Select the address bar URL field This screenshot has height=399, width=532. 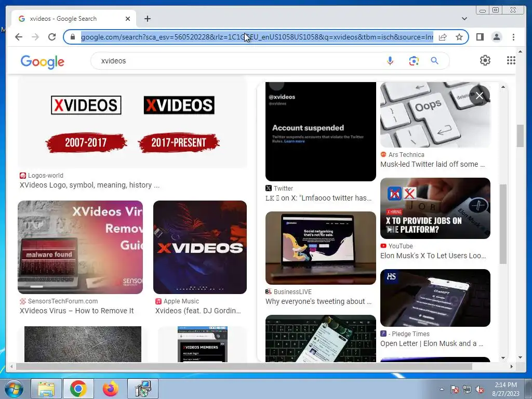257,37
